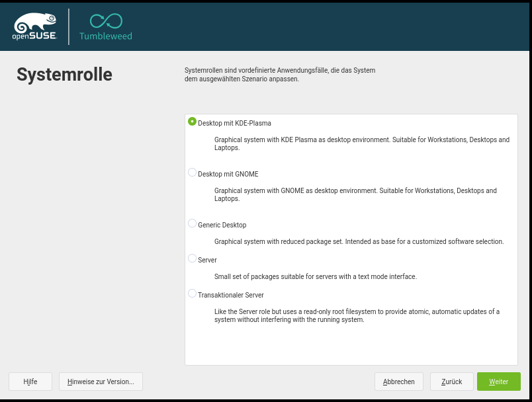Image resolution: width=532 pixels, height=402 pixels.
Task: Click the KDE Plasma description text
Action: point(361,144)
